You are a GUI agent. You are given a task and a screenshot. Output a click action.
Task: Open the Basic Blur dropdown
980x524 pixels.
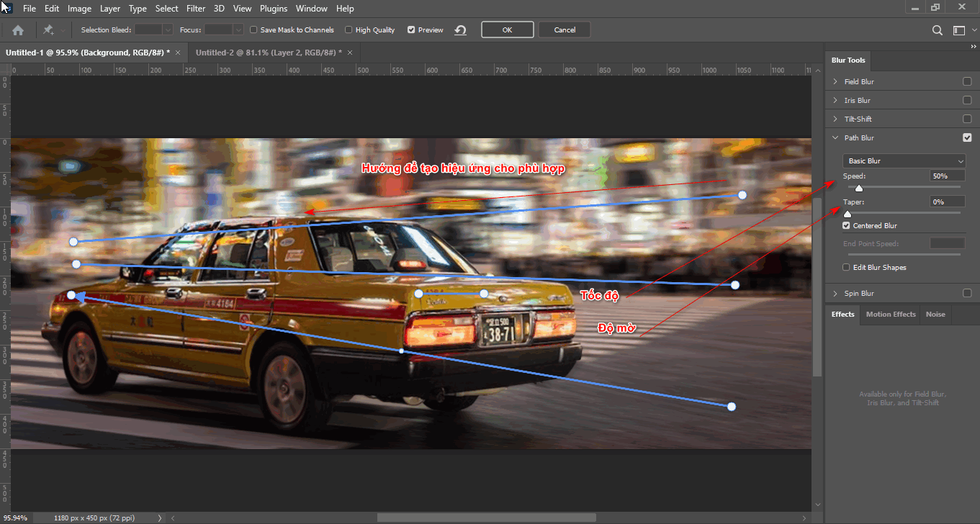(x=904, y=161)
